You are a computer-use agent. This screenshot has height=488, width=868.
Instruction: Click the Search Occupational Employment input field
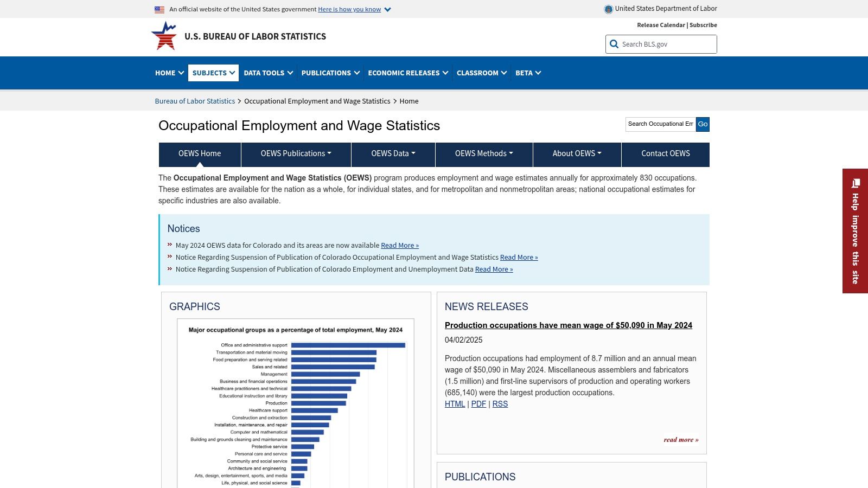tap(660, 124)
